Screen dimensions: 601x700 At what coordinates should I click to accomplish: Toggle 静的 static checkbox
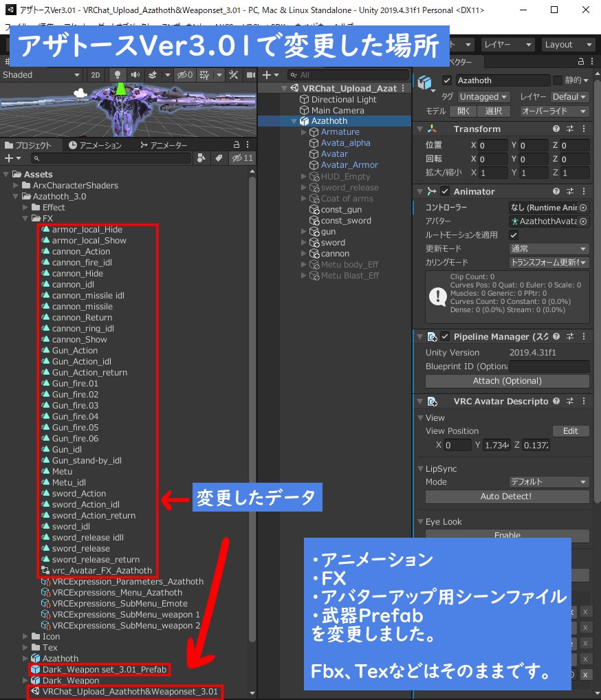(x=557, y=80)
